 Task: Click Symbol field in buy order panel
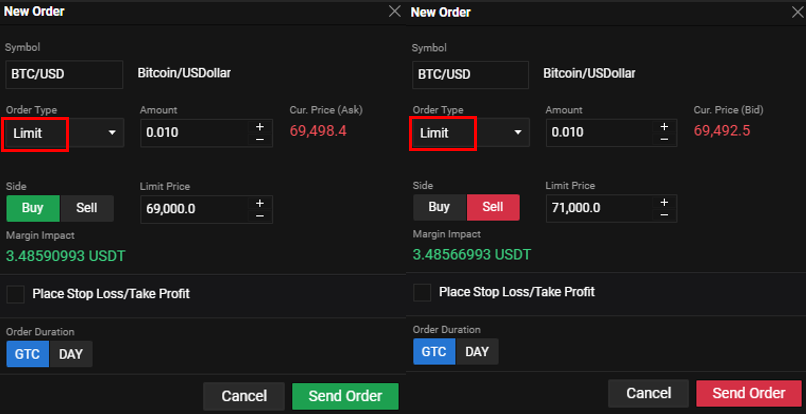pyautogui.click(x=64, y=74)
